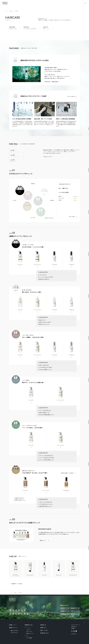
Task: Click the forest bottle image in POINT 01
Action: pyautogui.click(x=26, y=74)
